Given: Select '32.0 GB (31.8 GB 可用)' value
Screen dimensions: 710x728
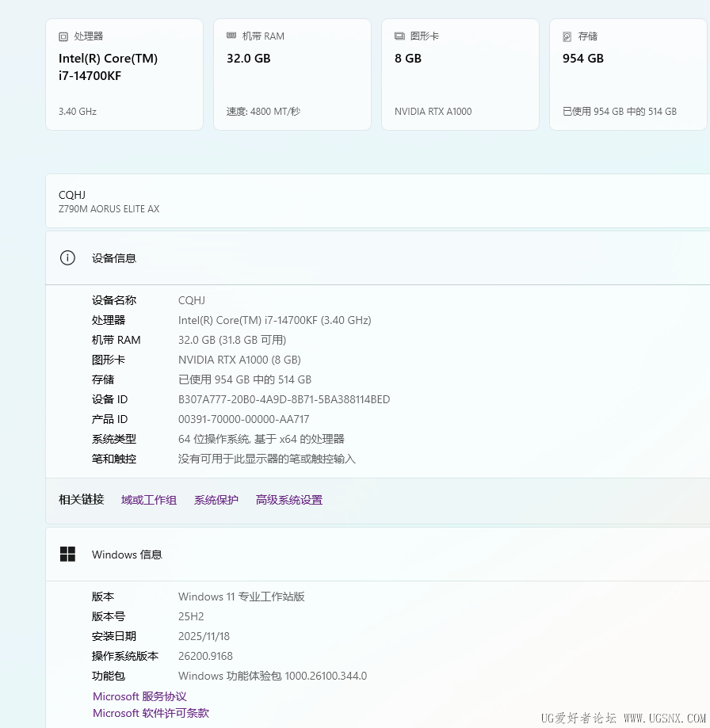Looking at the screenshot, I should 232,341.
